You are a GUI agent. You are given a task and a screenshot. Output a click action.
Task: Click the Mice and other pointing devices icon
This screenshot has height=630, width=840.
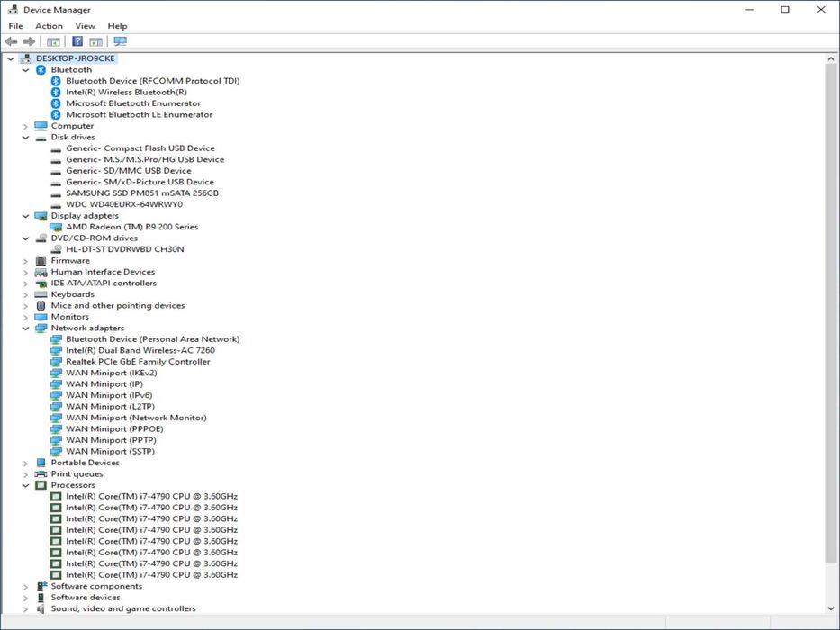[x=41, y=305]
